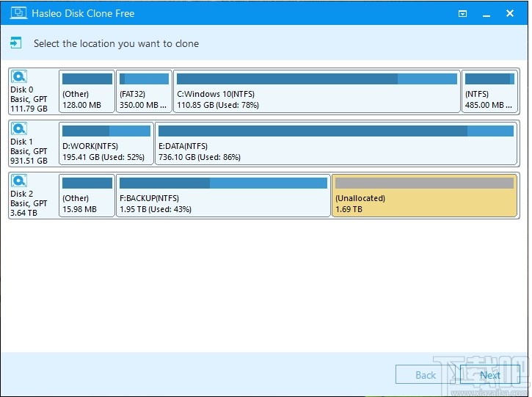Click the E:DATA usage bar
The width and height of the screenshot is (532, 397).
click(x=336, y=131)
